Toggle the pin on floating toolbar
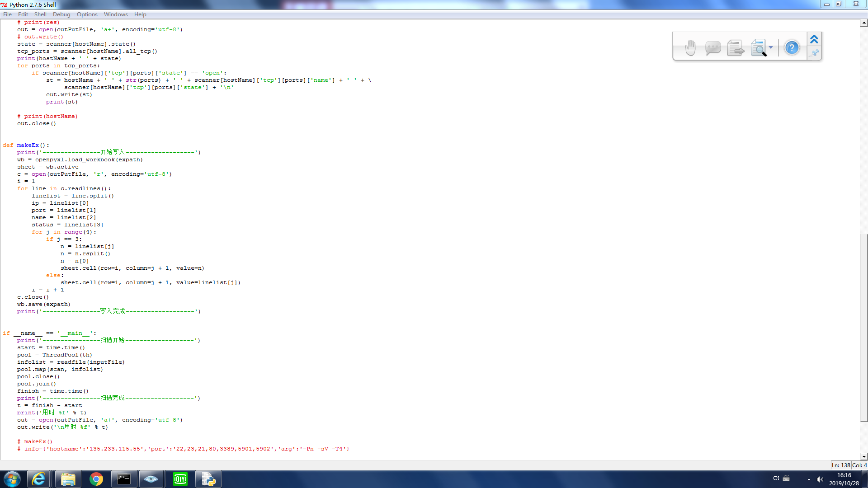 tap(815, 53)
